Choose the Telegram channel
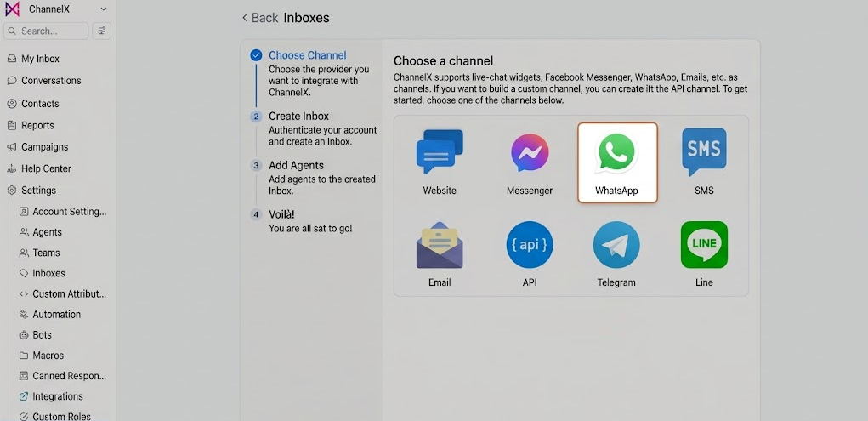This screenshot has width=868, height=421. 616,253
